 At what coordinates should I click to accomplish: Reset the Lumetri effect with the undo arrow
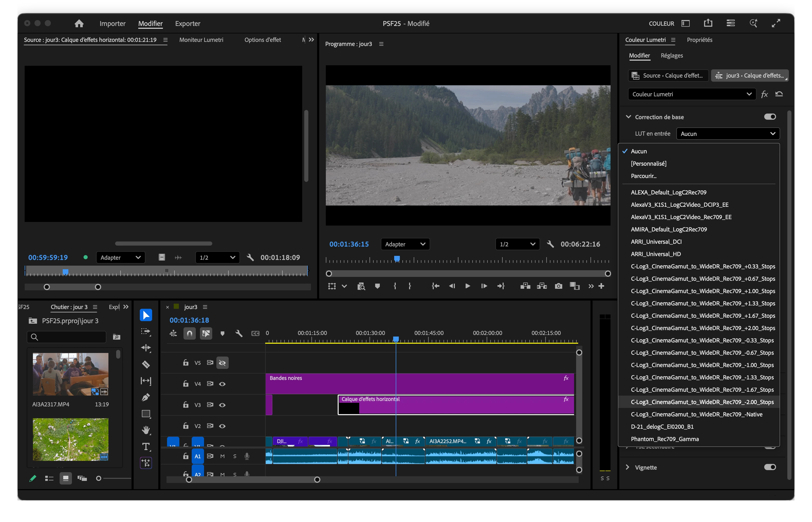click(779, 94)
